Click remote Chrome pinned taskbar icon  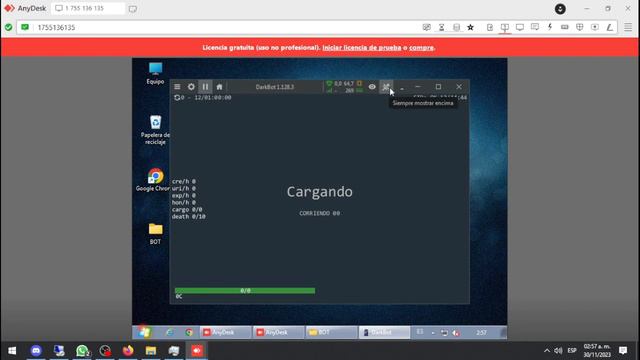click(189, 332)
